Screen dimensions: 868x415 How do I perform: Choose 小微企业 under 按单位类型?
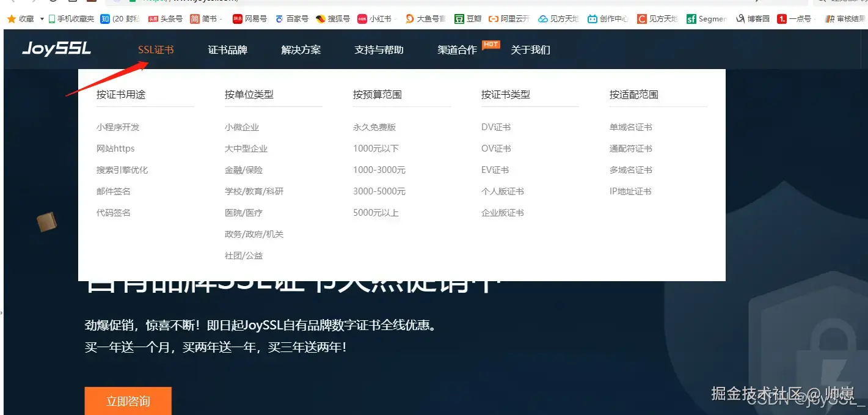click(242, 127)
